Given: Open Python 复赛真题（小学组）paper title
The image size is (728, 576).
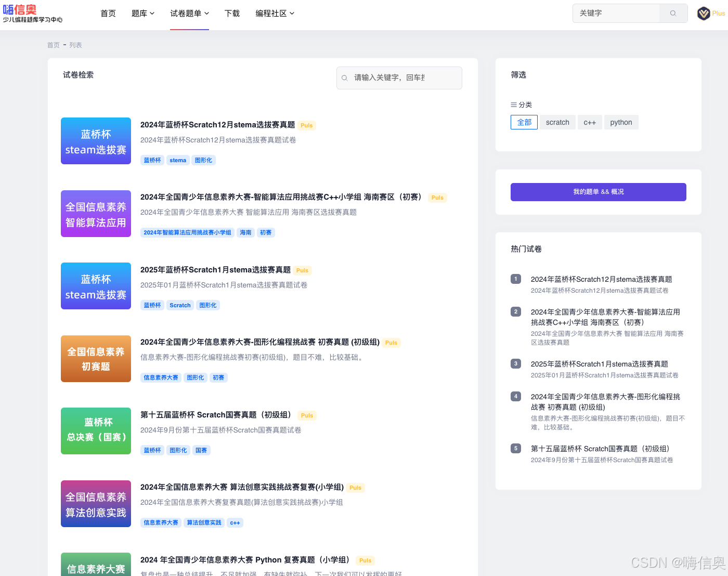Looking at the screenshot, I should [246, 560].
